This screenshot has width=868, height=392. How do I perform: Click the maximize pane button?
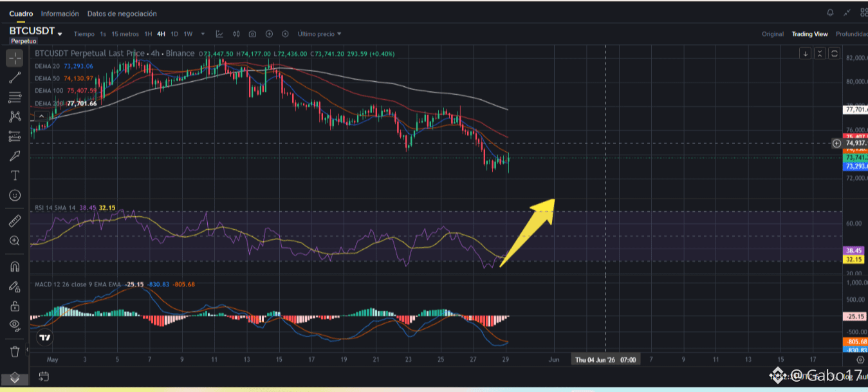click(x=835, y=53)
